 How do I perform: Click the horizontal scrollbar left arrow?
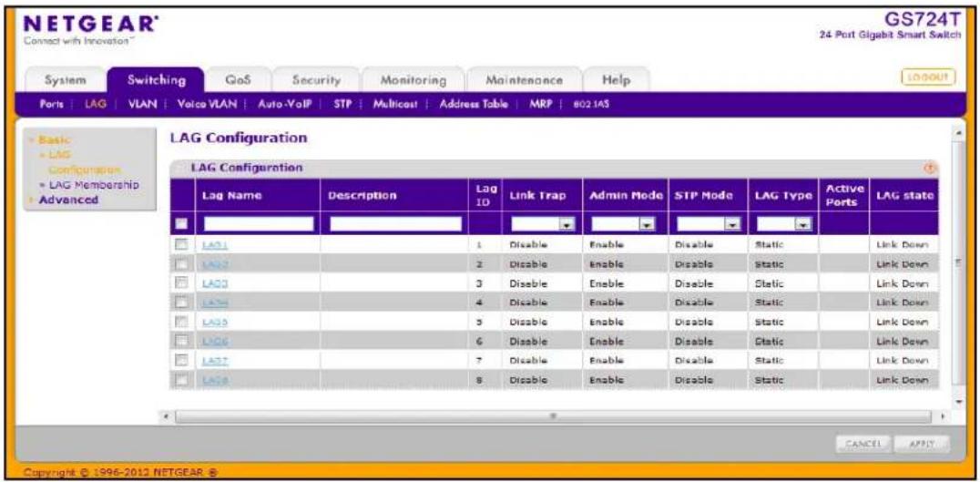click(x=166, y=415)
